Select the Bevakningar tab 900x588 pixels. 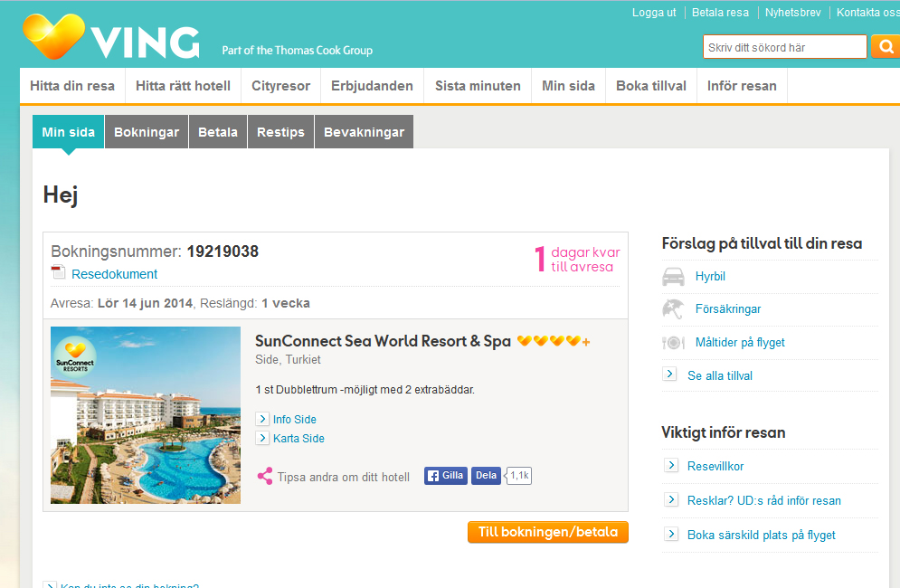pyautogui.click(x=364, y=132)
